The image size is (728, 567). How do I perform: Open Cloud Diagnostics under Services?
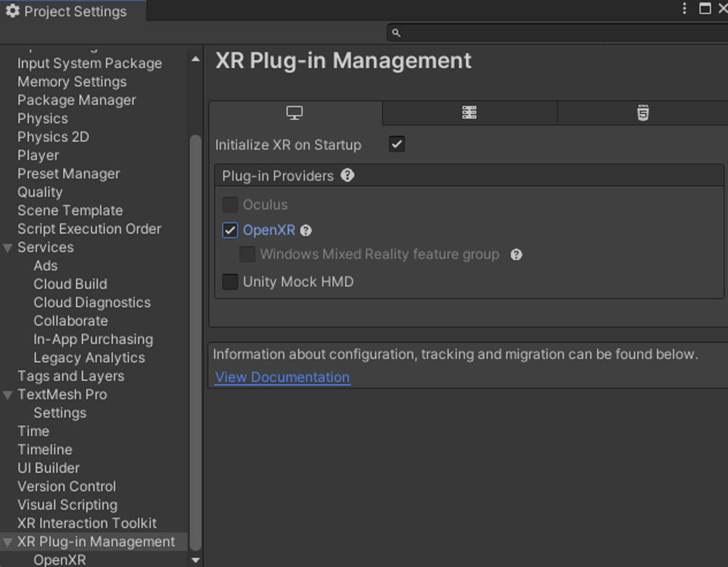point(92,303)
